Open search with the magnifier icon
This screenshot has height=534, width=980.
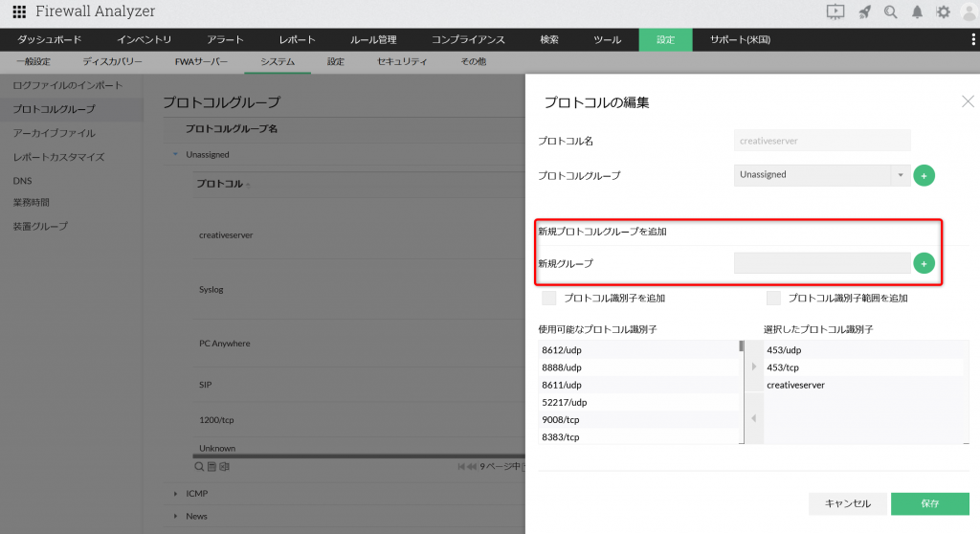coord(891,12)
